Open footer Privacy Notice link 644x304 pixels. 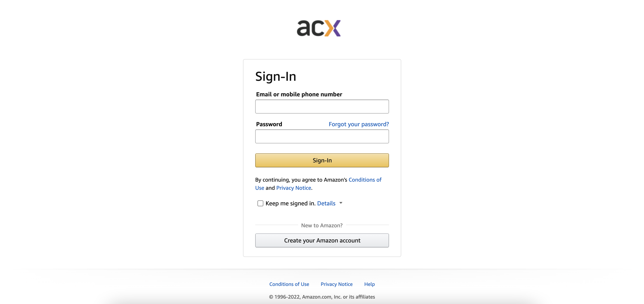point(337,284)
